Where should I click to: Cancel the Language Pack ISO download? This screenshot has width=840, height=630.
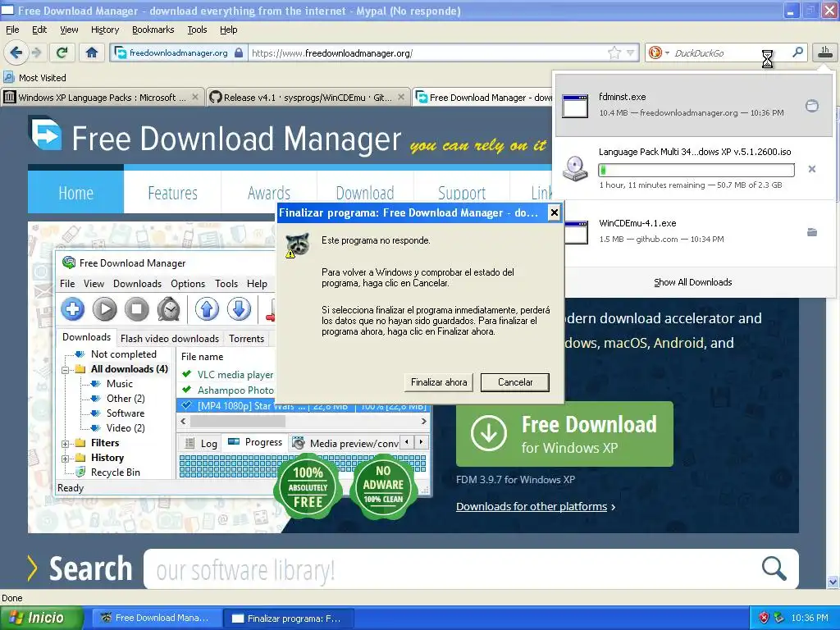[x=812, y=169]
